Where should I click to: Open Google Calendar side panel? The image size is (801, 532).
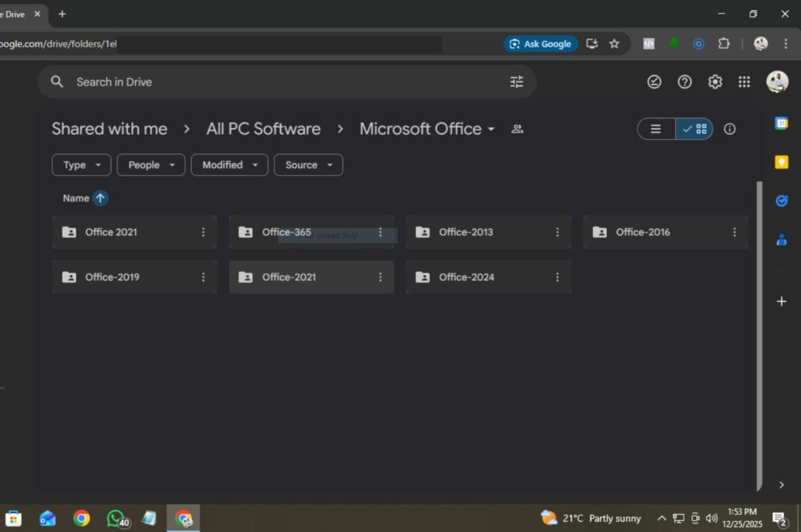pos(781,124)
